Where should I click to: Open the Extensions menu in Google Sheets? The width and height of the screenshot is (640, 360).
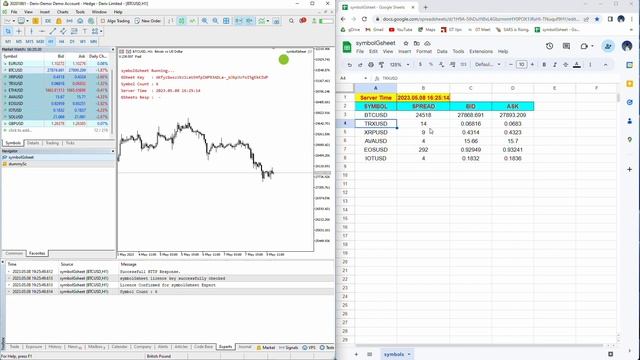pos(481,51)
